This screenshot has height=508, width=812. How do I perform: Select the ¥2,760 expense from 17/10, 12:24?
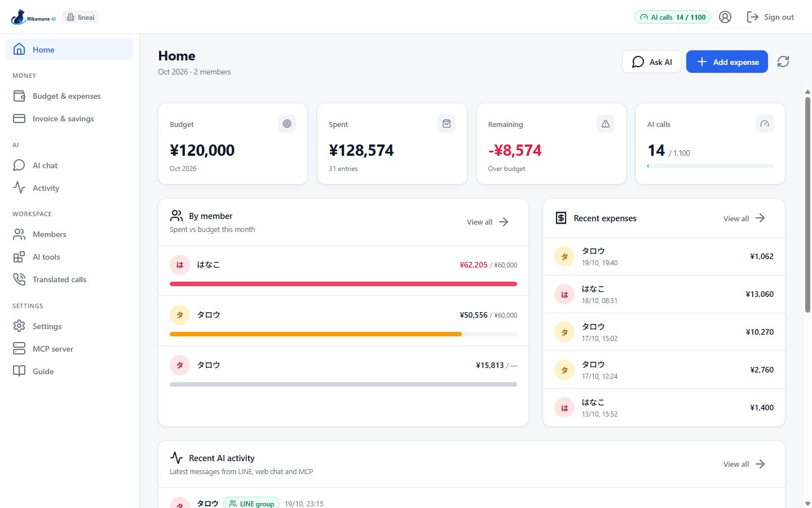click(664, 370)
